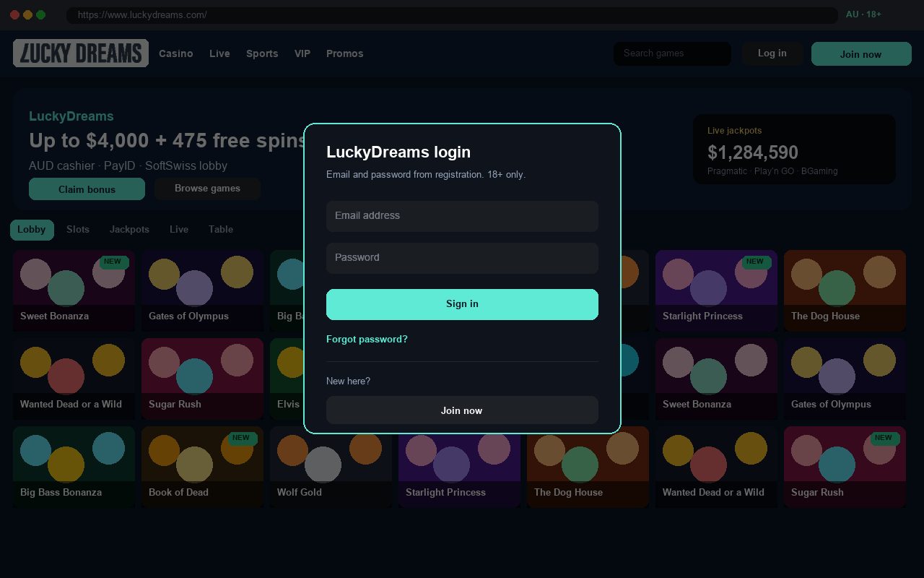This screenshot has height=578, width=924.
Task: Click Join now in the site header
Action: pos(860,54)
